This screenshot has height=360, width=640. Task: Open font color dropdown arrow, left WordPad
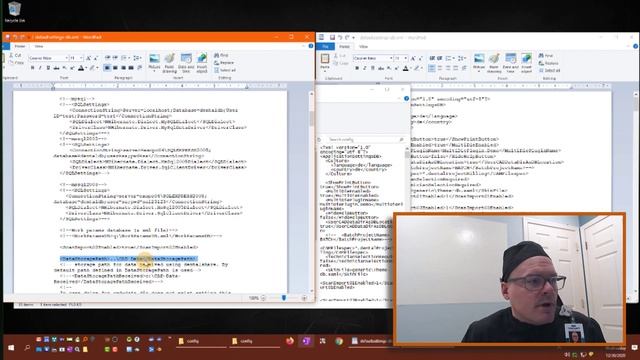86,68
